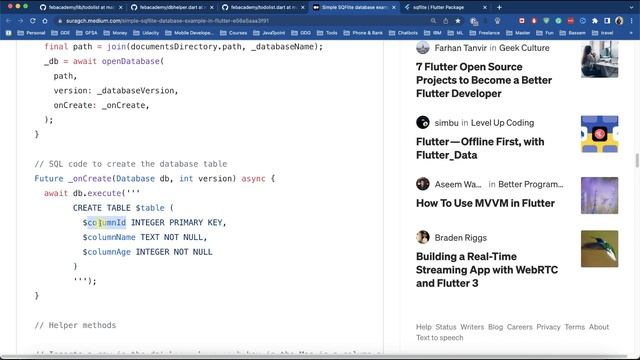Click $columnAge in the SQL code

coord(107,252)
